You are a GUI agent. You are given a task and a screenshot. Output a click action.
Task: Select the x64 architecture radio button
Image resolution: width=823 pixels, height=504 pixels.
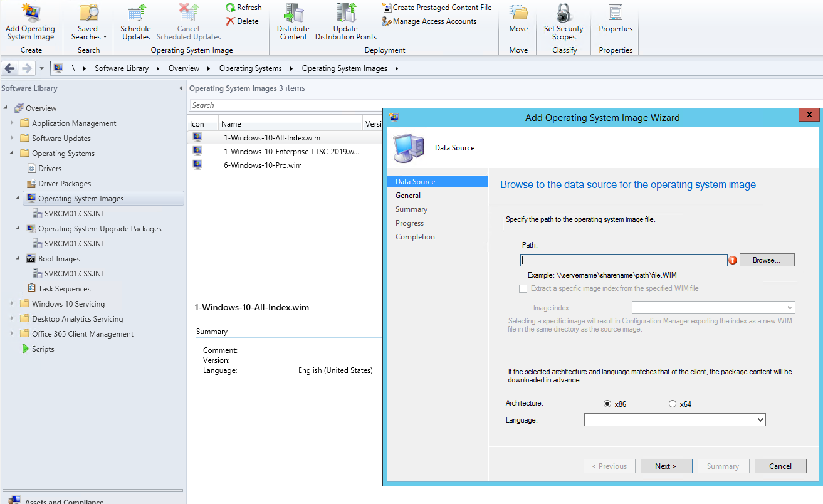tap(672, 404)
